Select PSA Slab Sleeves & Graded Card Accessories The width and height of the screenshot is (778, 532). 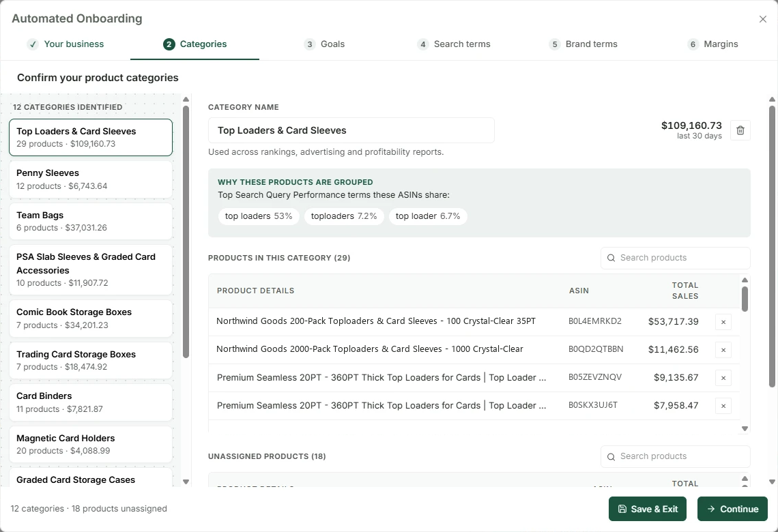coord(91,269)
